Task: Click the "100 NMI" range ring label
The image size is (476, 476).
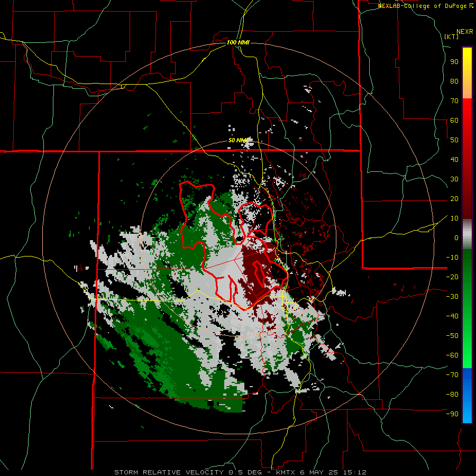Action: [x=238, y=42]
